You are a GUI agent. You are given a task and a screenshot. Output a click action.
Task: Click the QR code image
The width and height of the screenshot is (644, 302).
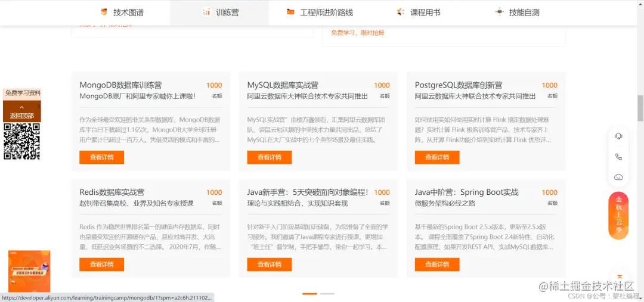(x=22, y=141)
